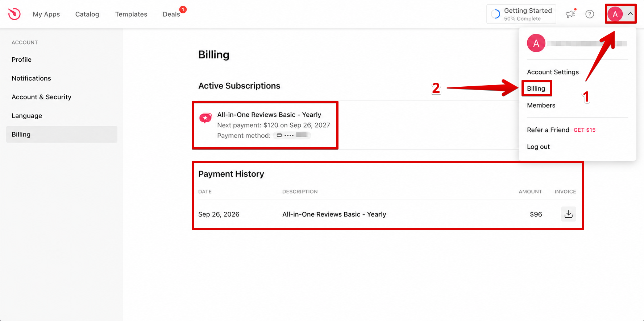
Task: Choose Members from the dropdown menu
Action: coord(541,105)
